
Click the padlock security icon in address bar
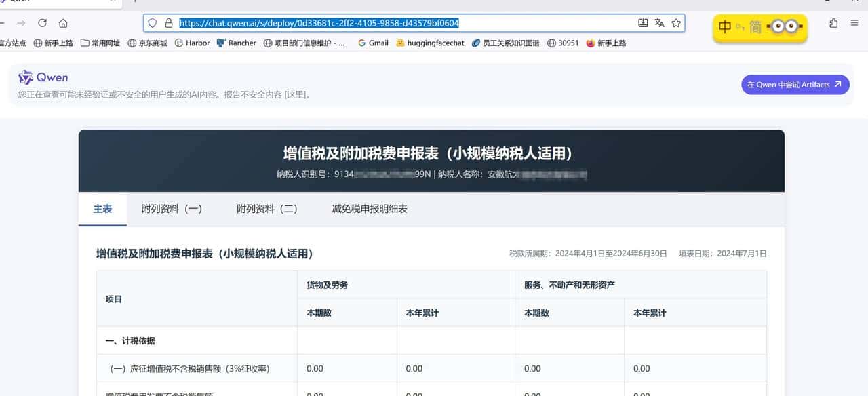167,22
